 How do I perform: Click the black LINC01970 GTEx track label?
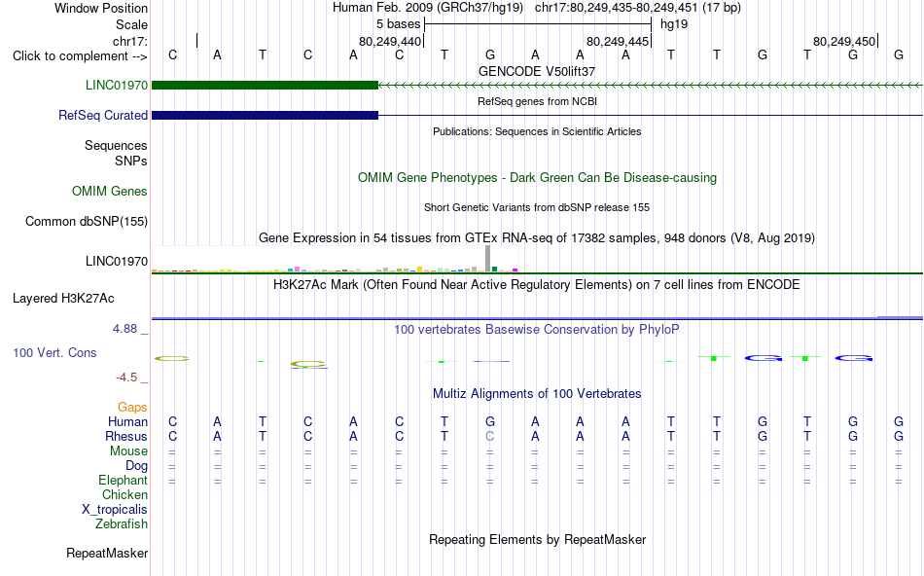click(x=117, y=261)
